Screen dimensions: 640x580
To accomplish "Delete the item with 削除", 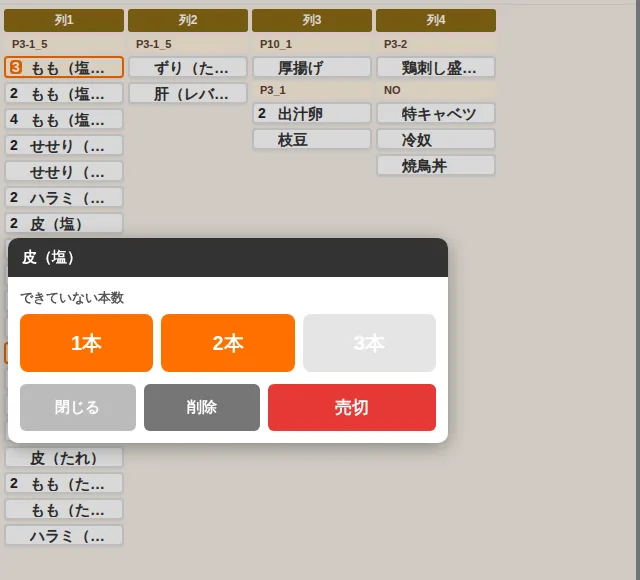I will [x=202, y=407].
